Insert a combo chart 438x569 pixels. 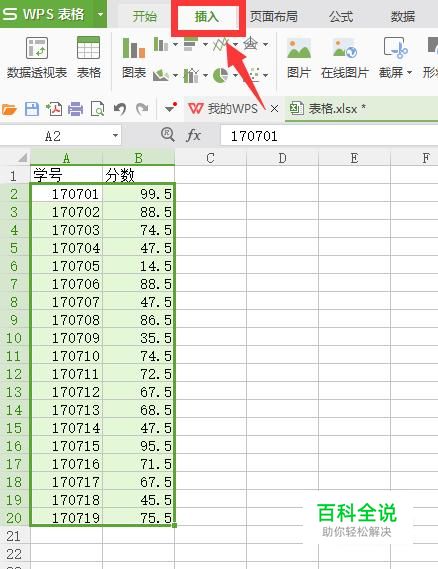(191, 75)
